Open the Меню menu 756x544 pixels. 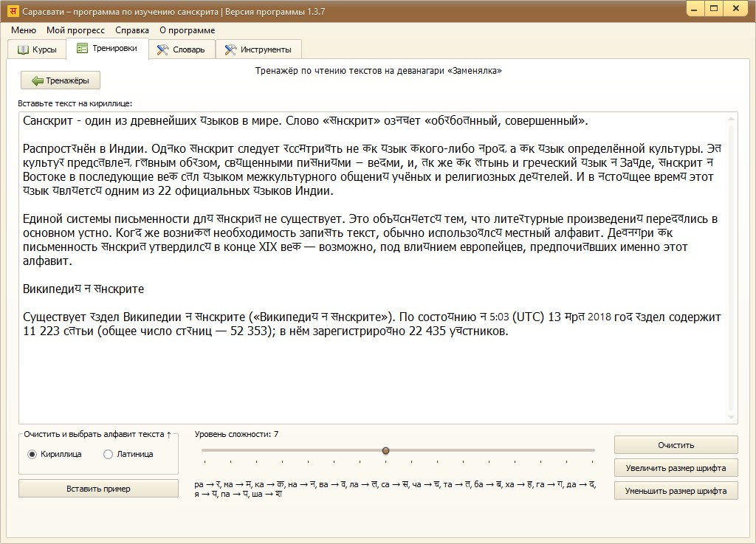point(23,30)
